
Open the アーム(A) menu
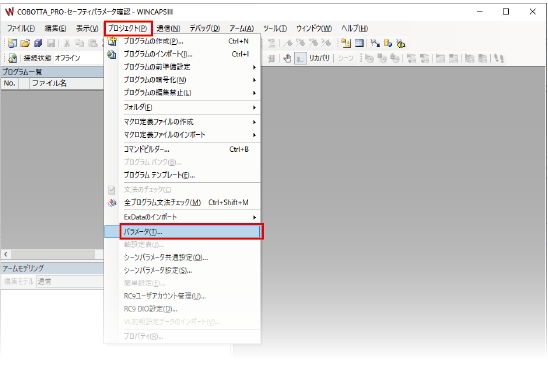(241, 28)
